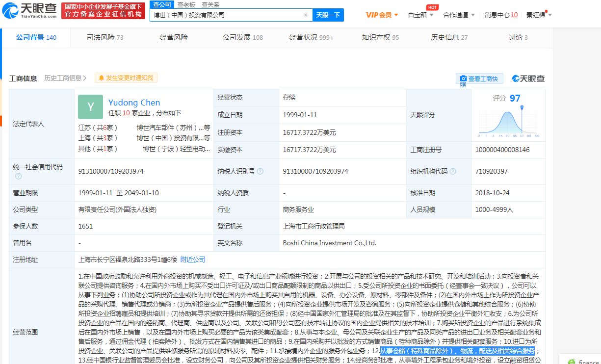Switch to the 经营状况 tab
601x364 pixels.
pos(311,37)
